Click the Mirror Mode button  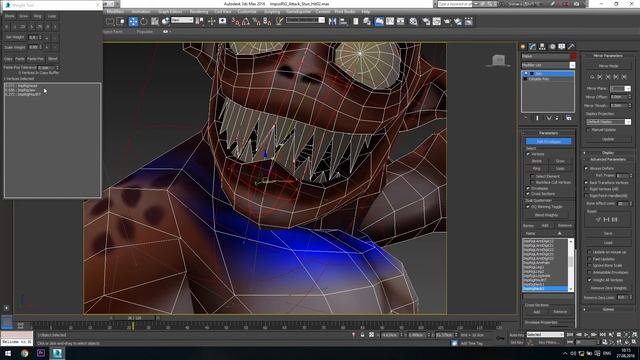tap(608, 66)
